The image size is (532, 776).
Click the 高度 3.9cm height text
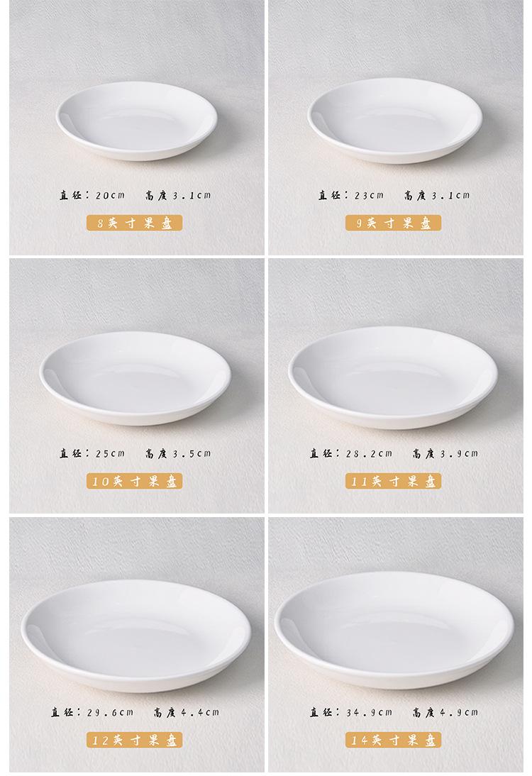click(445, 453)
